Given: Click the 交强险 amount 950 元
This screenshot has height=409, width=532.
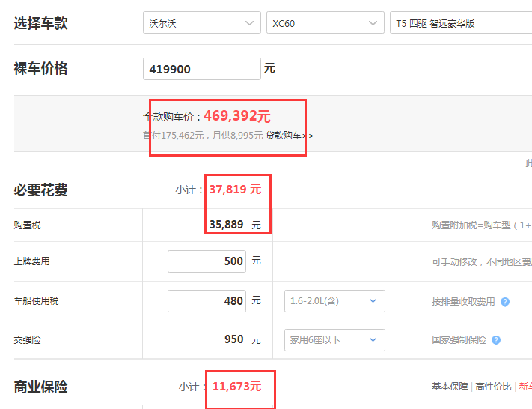Looking at the screenshot, I should pos(242,339).
